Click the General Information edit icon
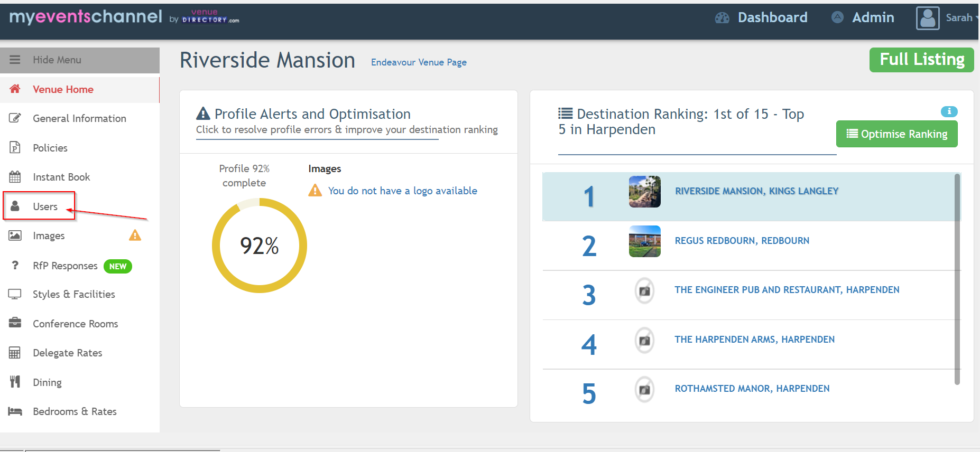 tap(15, 118)
